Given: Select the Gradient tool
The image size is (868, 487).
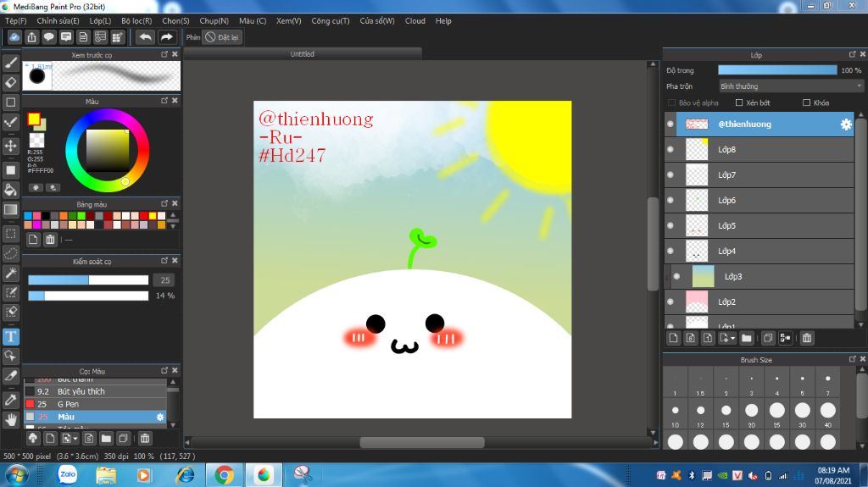Looking at the screenshot, I should (x=10, y=210).
